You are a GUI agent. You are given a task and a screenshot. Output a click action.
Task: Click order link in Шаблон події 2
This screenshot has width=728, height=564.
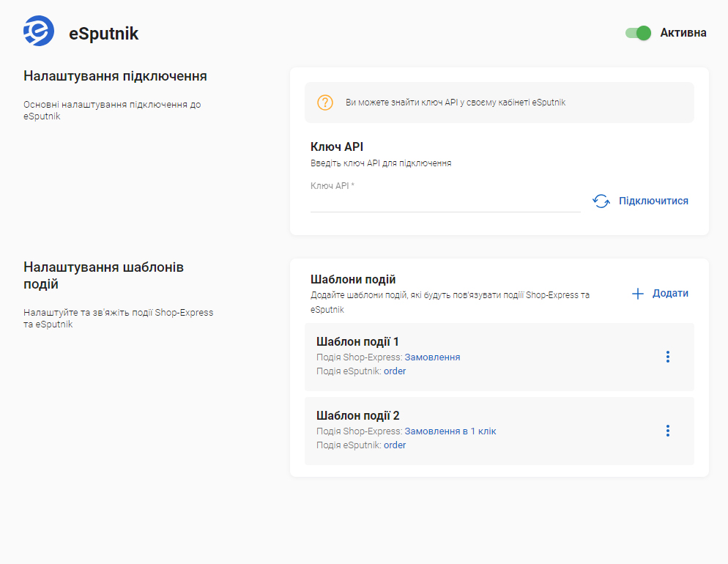click(x=395, y=445)
